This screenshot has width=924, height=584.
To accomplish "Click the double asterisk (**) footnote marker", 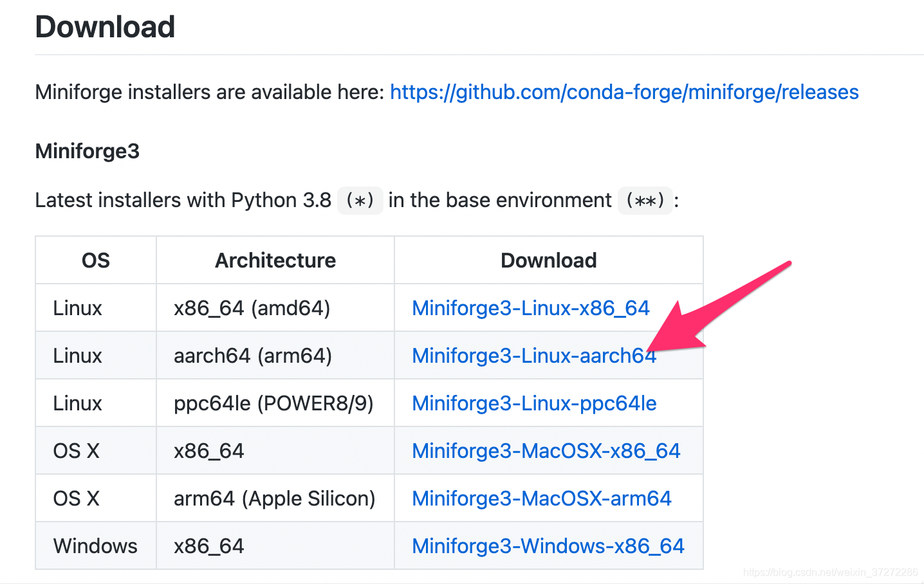I will (x=645, y=201).
